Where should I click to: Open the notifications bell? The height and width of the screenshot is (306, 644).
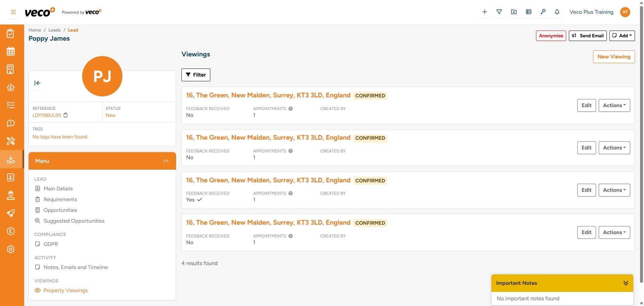click(x=557, y=12)
